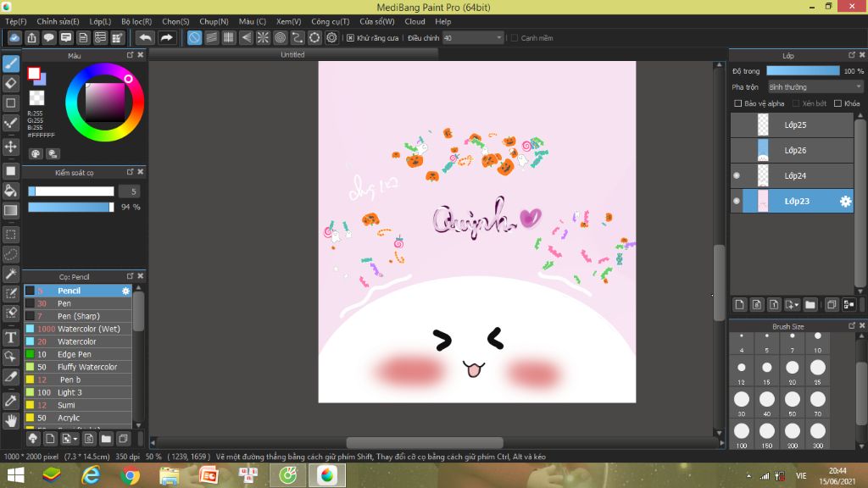Open the Lớp(L) menu
Image resolution: width=868 pixels, height=488 pixels.
(x=100, y=21)
